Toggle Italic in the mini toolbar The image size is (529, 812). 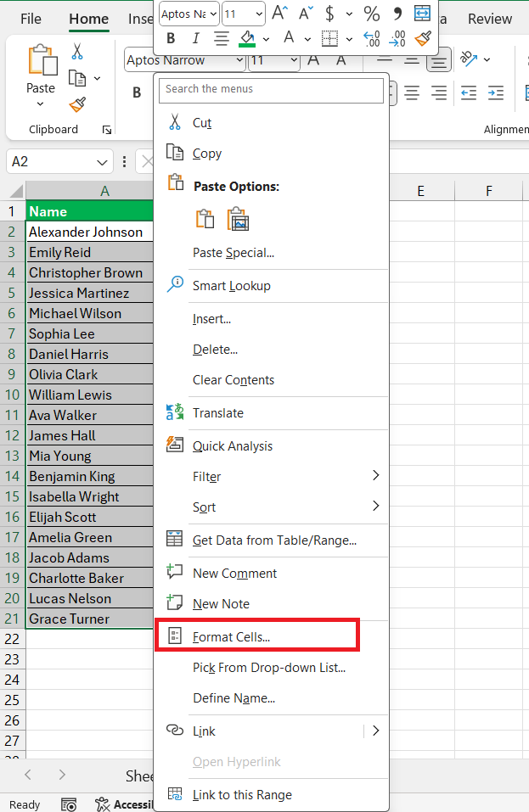click(x=195, y=38)
